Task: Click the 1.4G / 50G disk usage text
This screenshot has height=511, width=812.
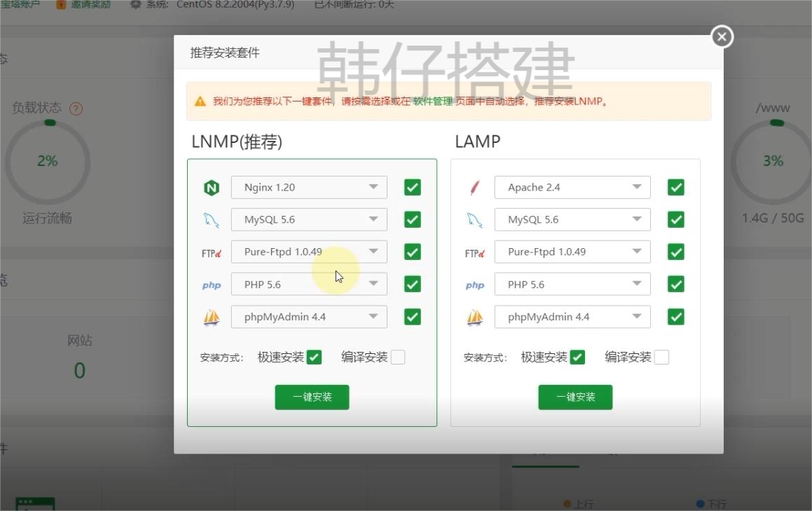Action: point(773,218)
